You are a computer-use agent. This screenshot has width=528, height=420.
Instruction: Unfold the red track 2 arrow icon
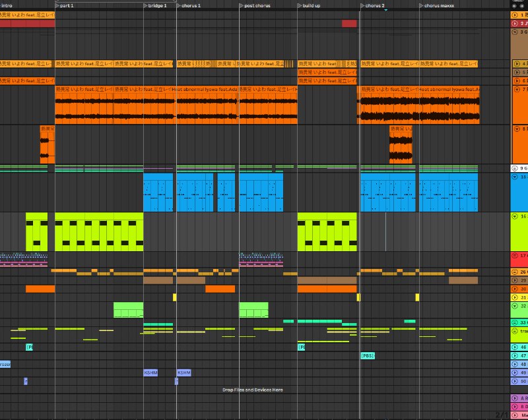coord(515,24)
